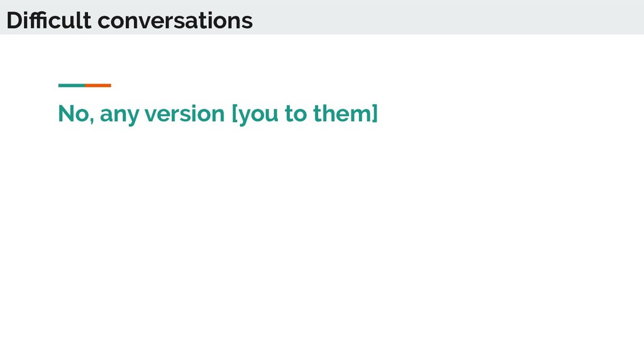644x362 pixels.
Task: Click the opening bracket before "you"
Action: click(x=235, y=114)
